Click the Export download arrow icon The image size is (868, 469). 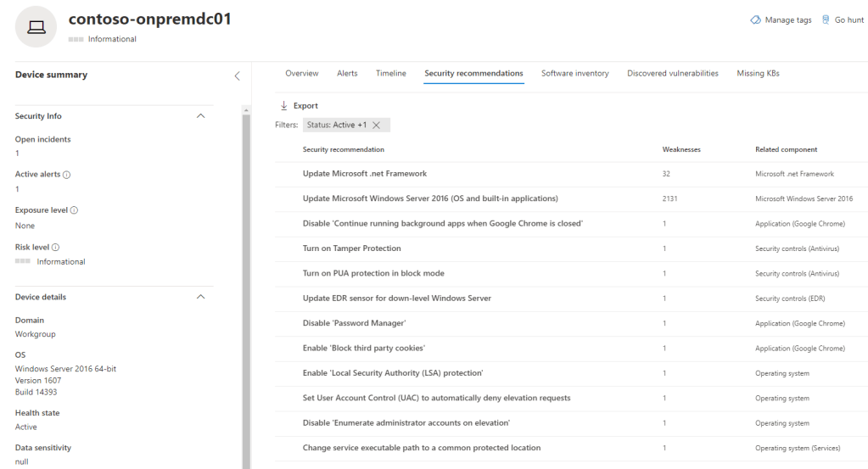pos(284,106)
